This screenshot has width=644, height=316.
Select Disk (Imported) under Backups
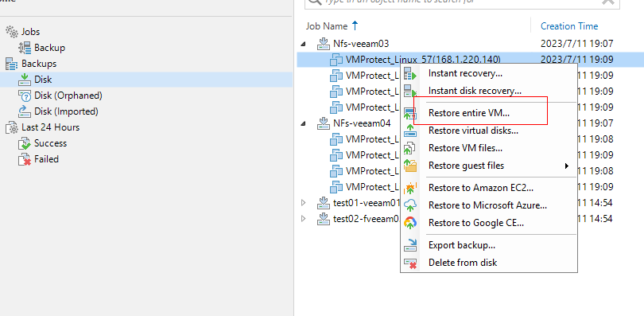(66, 111)
